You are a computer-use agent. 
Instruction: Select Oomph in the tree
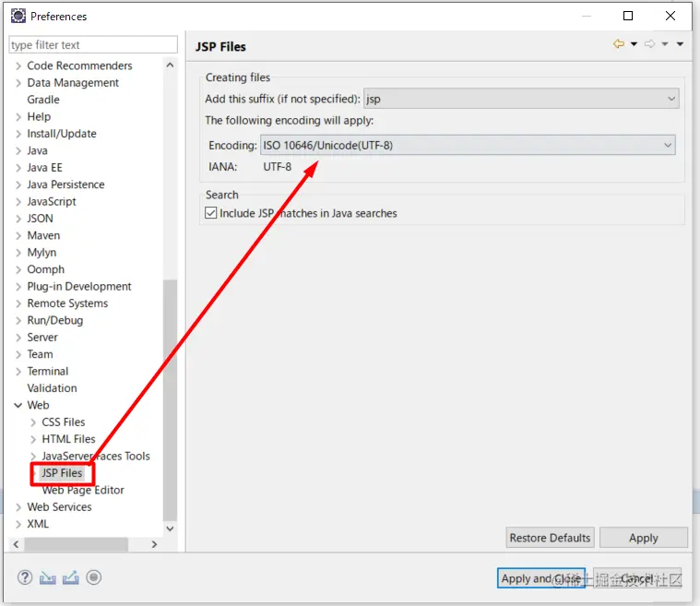pyautogui.click(x=45, y=269)
